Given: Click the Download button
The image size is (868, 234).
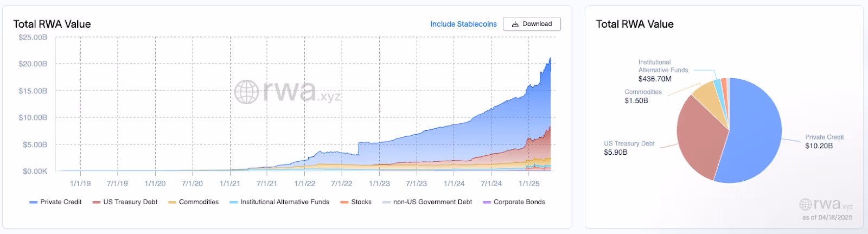Looking at the screenshot, I should [532, 24].
